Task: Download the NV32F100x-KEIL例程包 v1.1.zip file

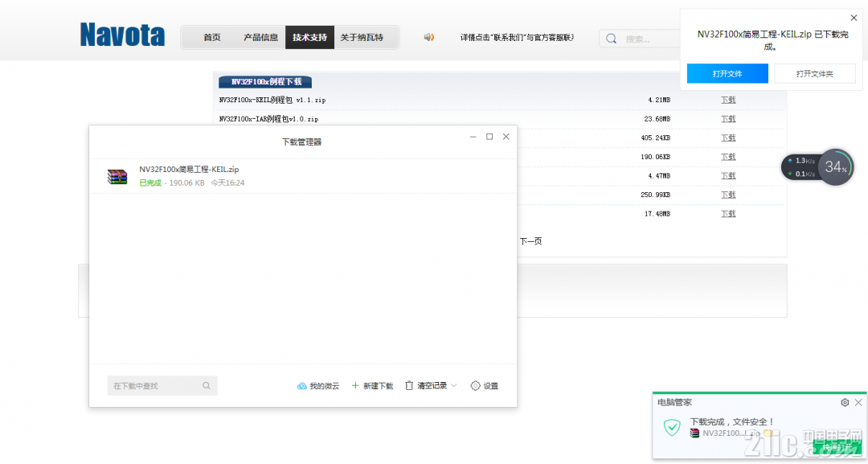Action: [x=728, y=100]
